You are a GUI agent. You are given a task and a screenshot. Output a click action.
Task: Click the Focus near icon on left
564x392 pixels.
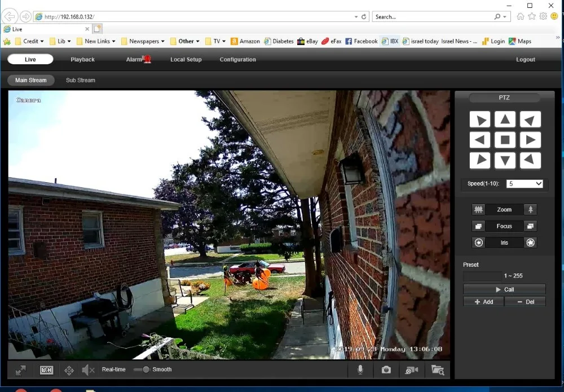pyautogui.click(x=478, y=226)
